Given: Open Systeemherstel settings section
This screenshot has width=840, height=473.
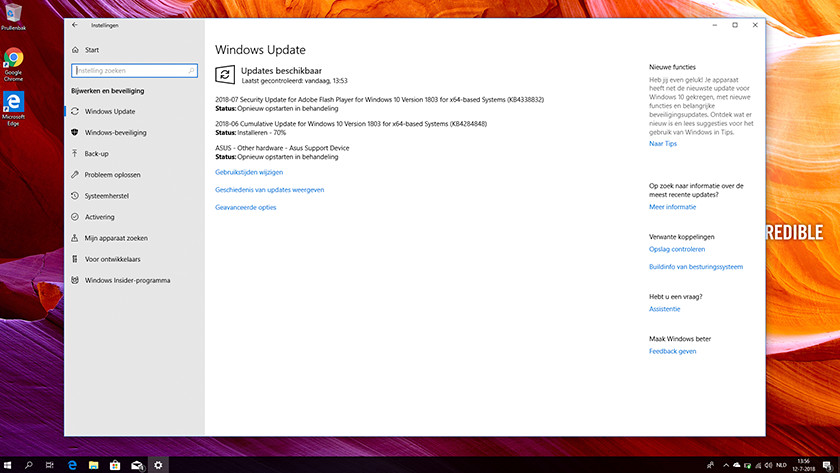Looking at the screenshot, I should [x=106, y=196].
